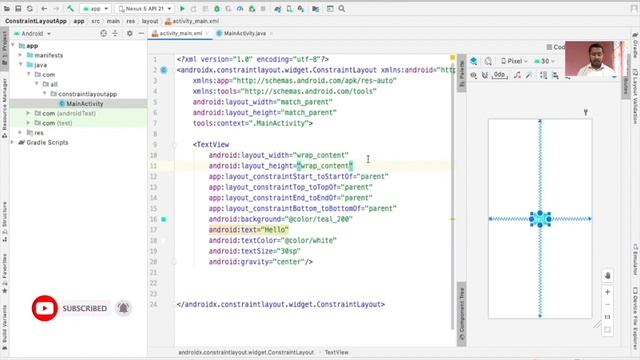Click the Make Project hammer icon

pyautogui.click(x=70, y=9)
